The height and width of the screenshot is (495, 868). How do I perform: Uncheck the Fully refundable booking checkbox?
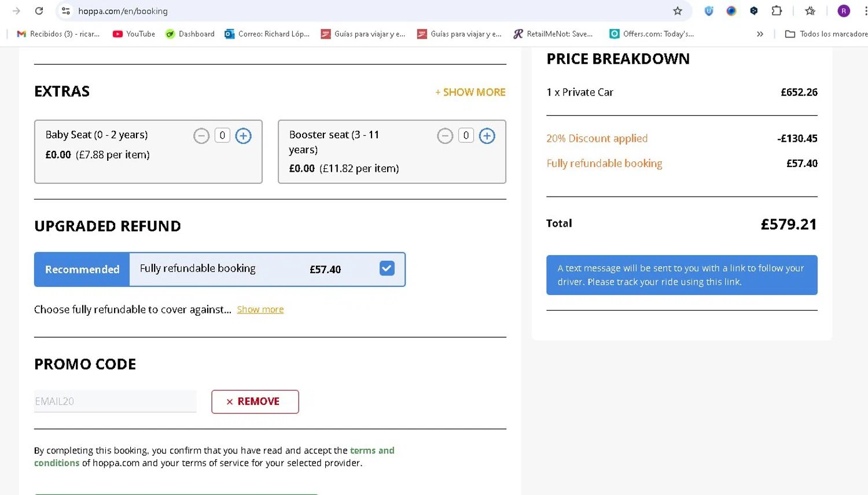387,268
